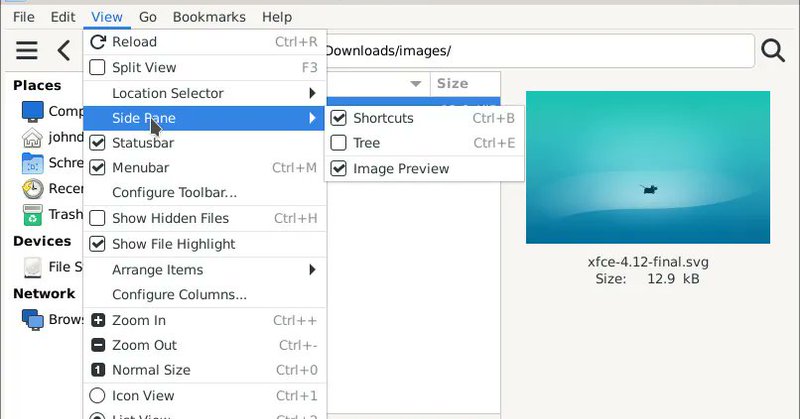Select the Icon View radio button

(x=97, y=396)
